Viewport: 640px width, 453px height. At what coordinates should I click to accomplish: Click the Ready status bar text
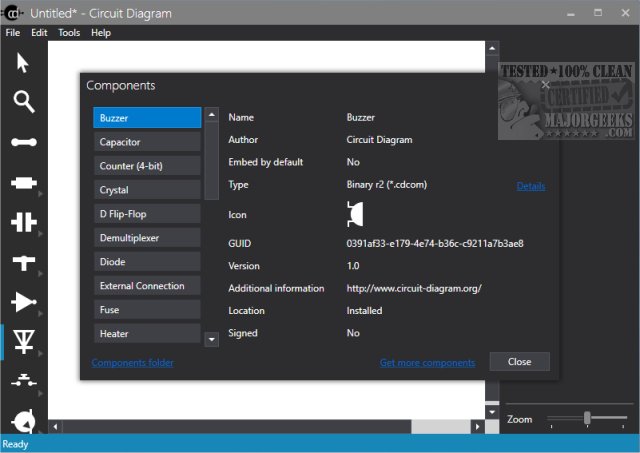[x=15, y=444]
